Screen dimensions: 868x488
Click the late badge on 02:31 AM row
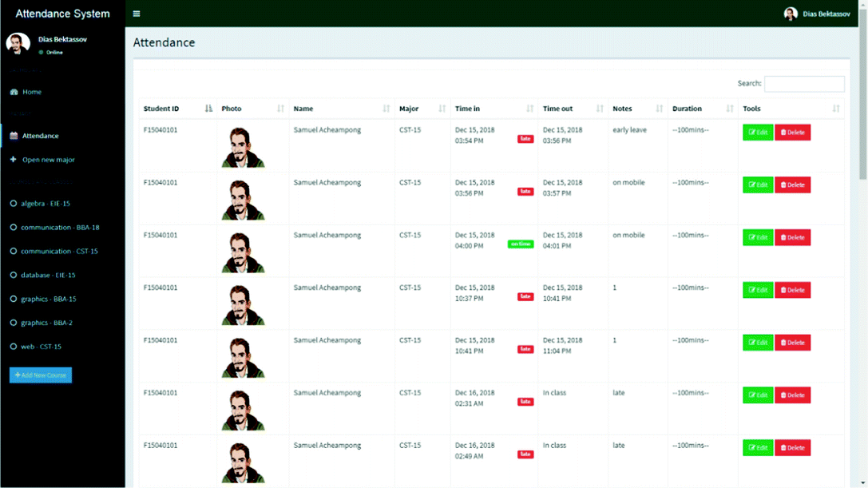coord(525,402)
